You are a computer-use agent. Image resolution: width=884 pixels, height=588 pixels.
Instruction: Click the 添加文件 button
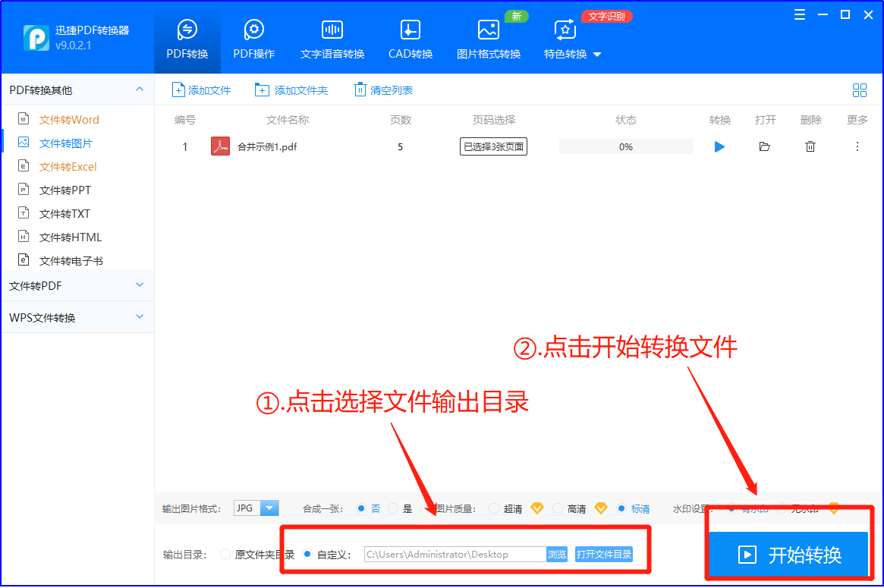tap(201, 90)
